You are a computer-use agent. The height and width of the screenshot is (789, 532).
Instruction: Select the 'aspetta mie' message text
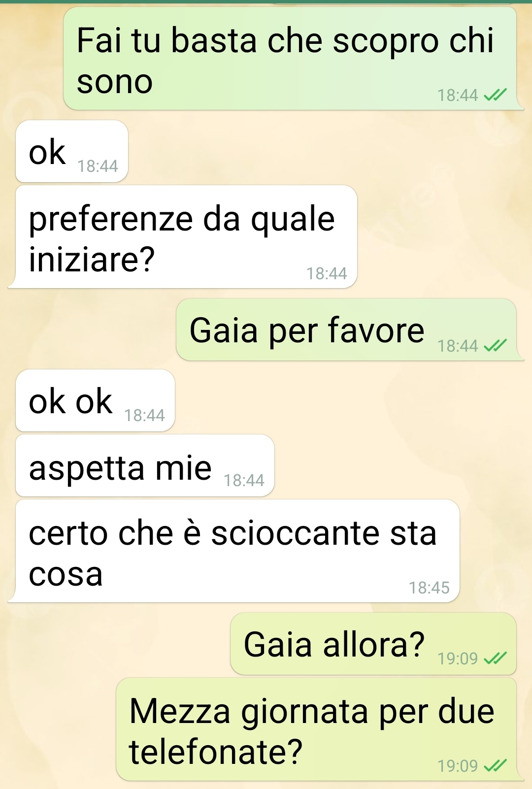(120, 468)
